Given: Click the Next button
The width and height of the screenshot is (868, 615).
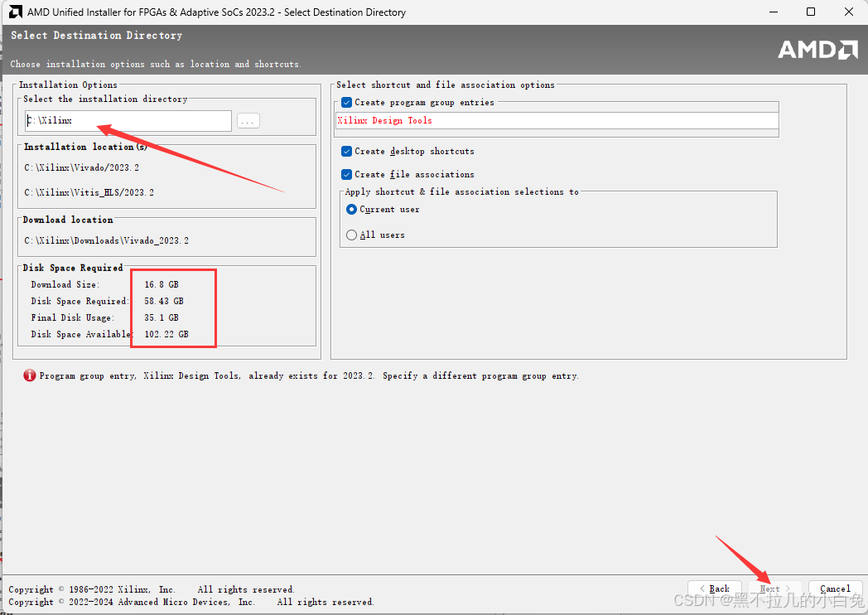Looking at the screenshot, I should [774, 588].
